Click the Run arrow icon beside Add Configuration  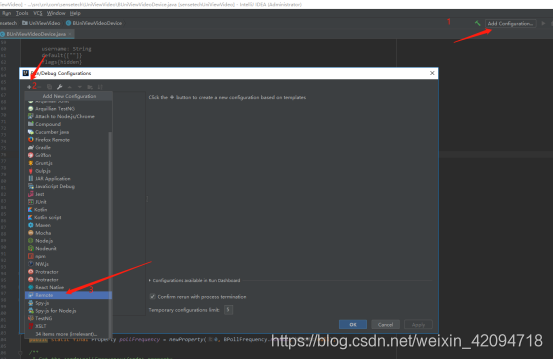tap(543, 23)
